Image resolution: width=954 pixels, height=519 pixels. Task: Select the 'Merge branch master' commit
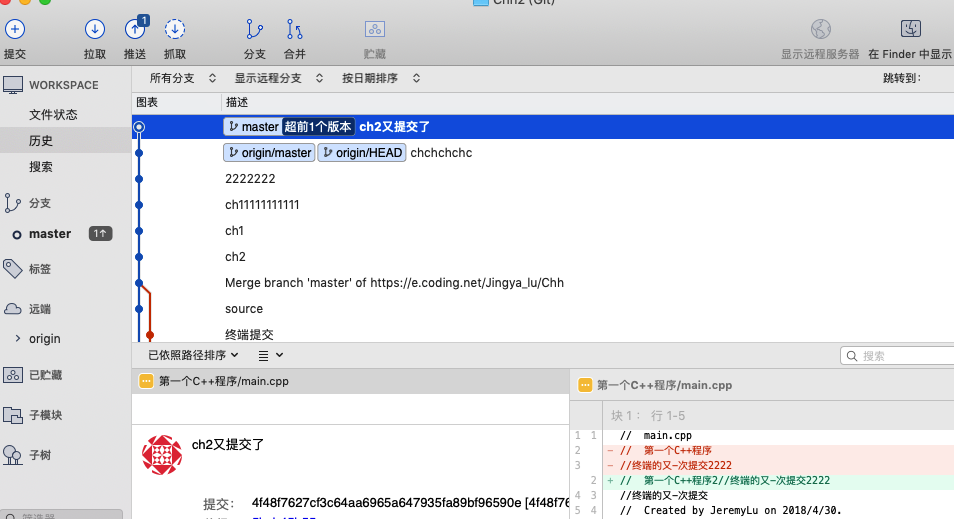pos(543,283)
